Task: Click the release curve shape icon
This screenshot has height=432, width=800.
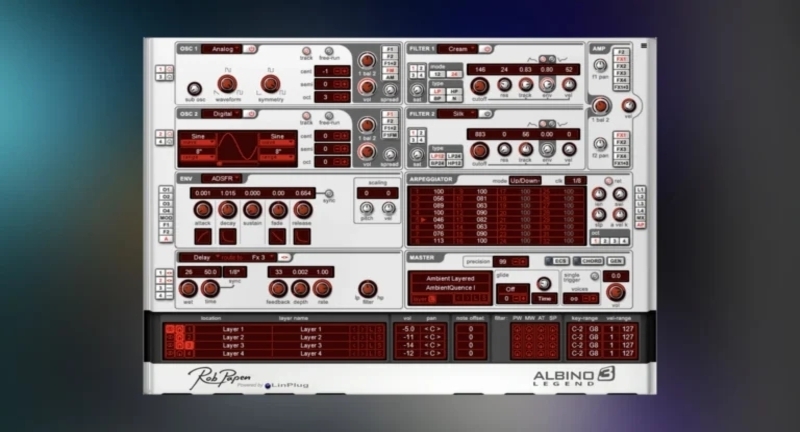Action: 302,236
